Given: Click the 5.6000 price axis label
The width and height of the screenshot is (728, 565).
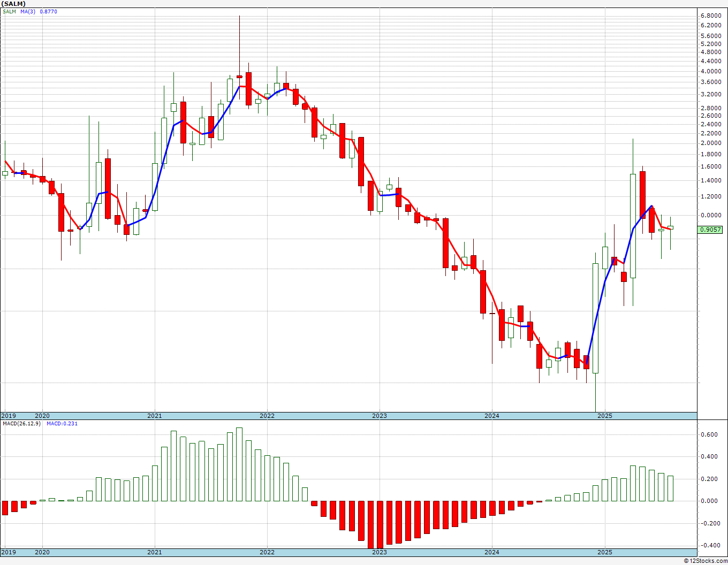Looking at the screenshot, I should coord(710,36).
